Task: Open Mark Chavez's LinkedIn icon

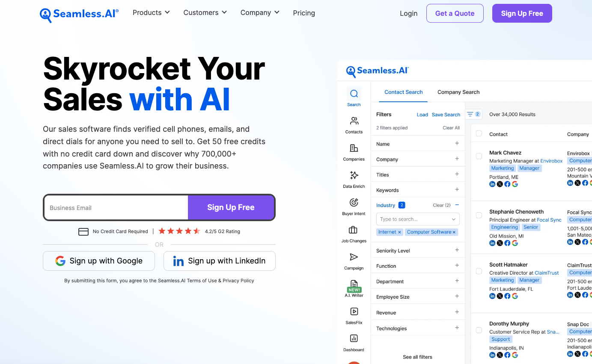Action: point(492,184)
